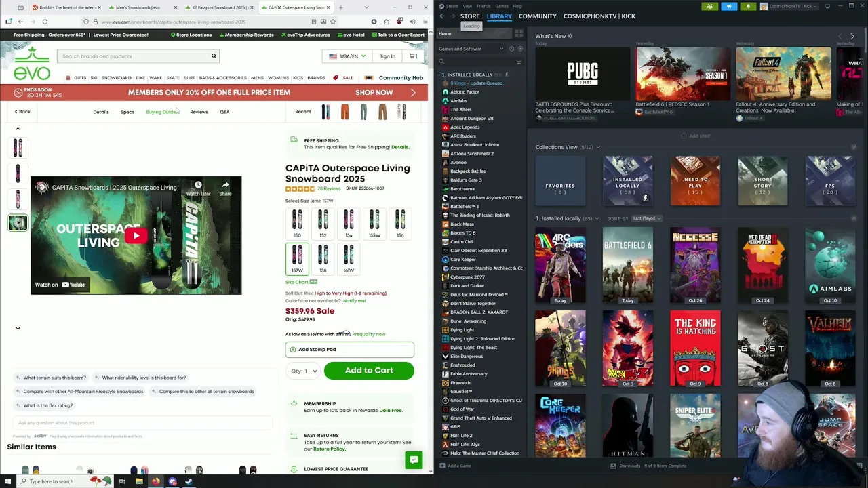Open the Reviews section tab
The width and height of the screenshot is (868, 488).
[199, 112]
